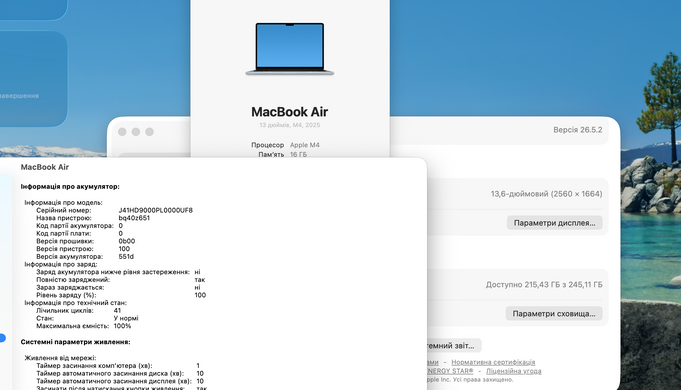The image size is (681, 390).
Task: Click the Версія 26.5.2 version label
Action: pos(578,130)
